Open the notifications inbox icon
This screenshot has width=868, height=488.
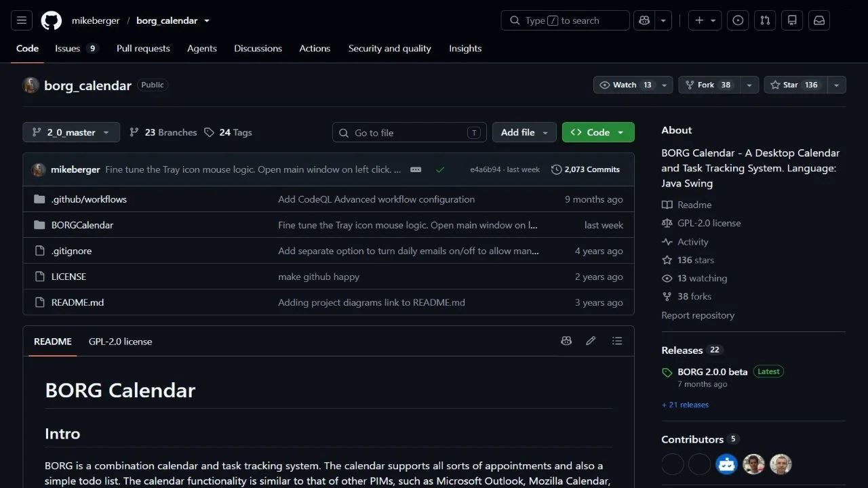coord(819,20)
